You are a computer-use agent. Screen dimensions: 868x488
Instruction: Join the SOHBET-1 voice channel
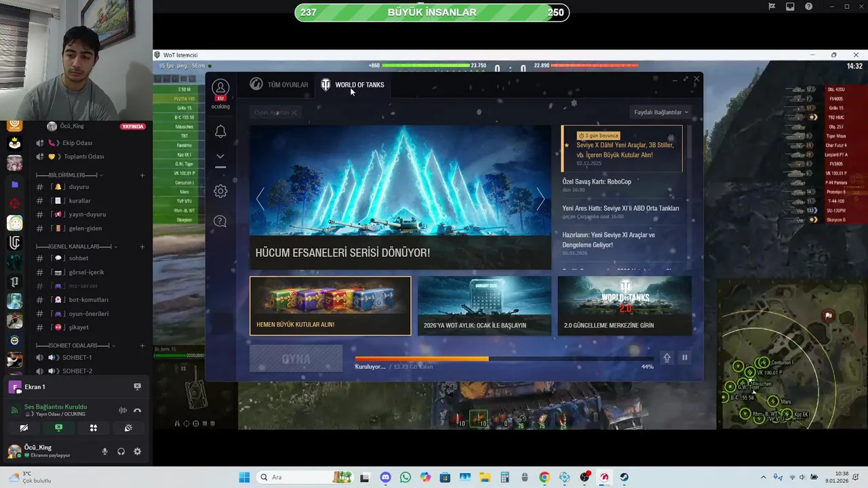pyautogui.click(x=77, y=357)
